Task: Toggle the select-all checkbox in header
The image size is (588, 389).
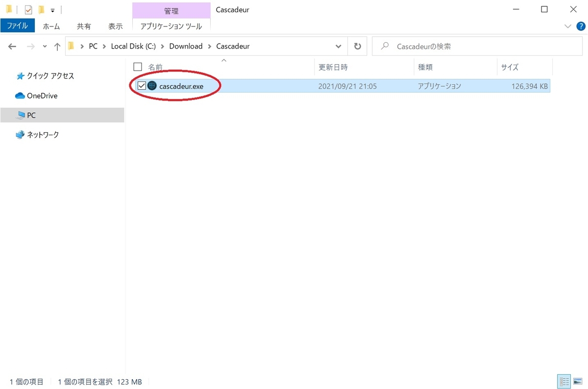Action: (x=138, y=67)
